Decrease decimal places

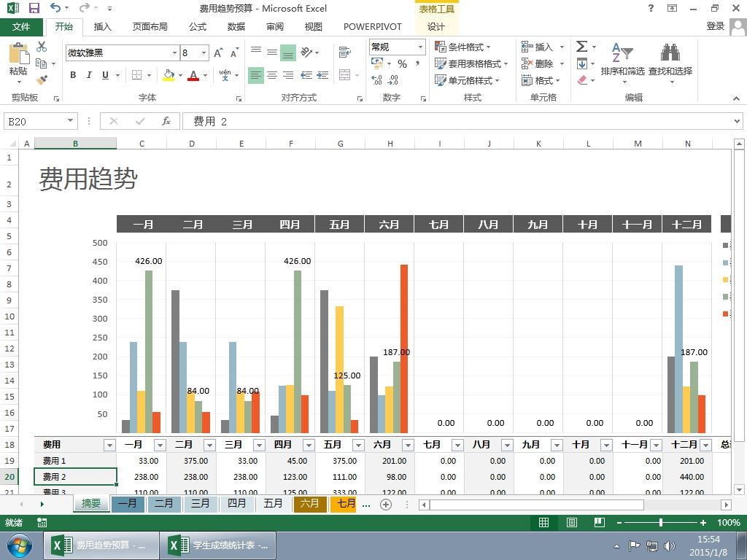tap(393, 80)
